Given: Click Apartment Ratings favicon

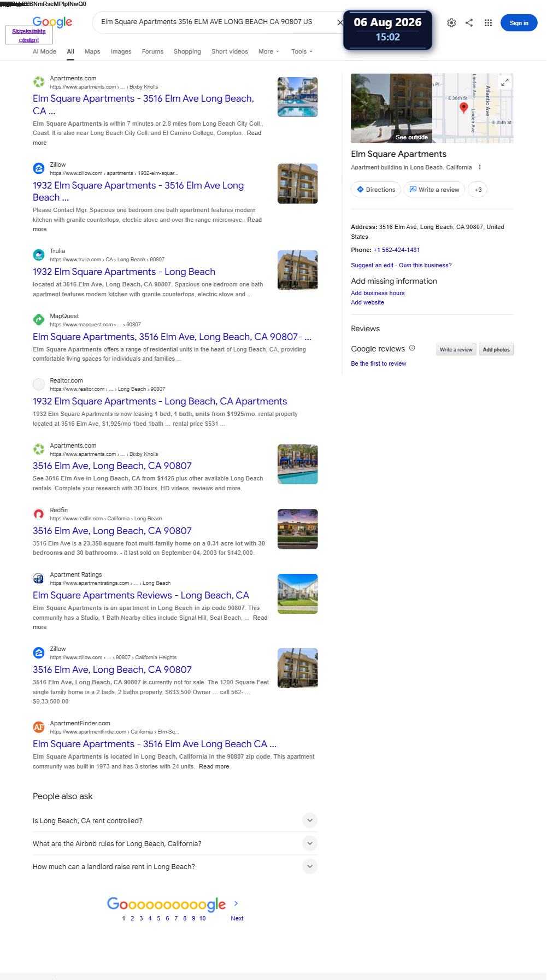Looking at the screenshot, I should [x=39, y=578].
